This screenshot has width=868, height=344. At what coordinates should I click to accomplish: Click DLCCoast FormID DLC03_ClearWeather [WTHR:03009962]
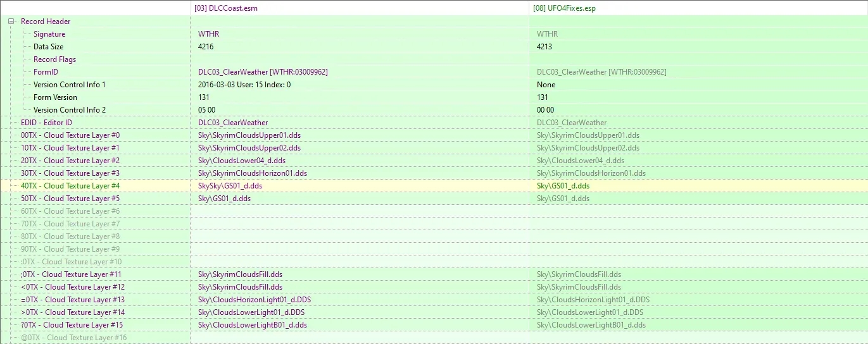pyautogui.click(x=263, y=72)
